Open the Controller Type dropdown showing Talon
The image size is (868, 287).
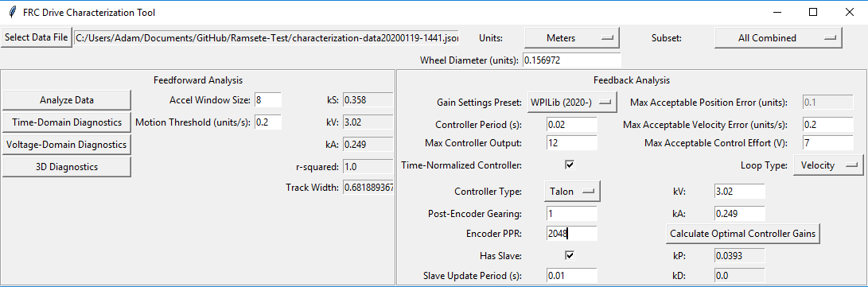572,192
